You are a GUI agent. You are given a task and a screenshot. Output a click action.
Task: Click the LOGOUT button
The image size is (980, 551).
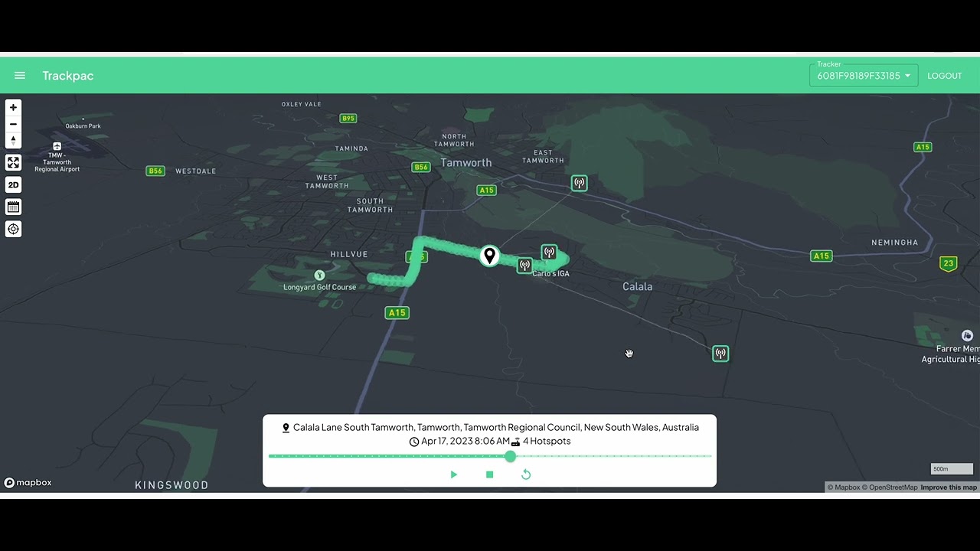944,76
